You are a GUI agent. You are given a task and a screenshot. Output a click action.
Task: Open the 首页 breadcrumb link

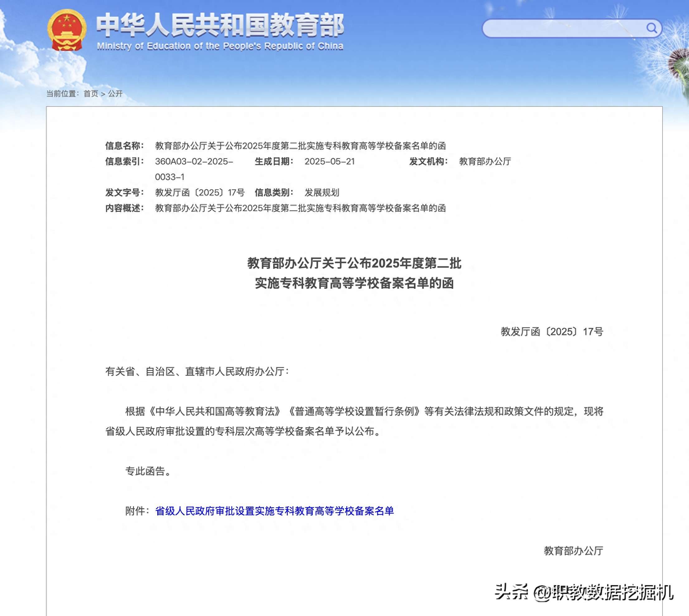coord(91,94)
